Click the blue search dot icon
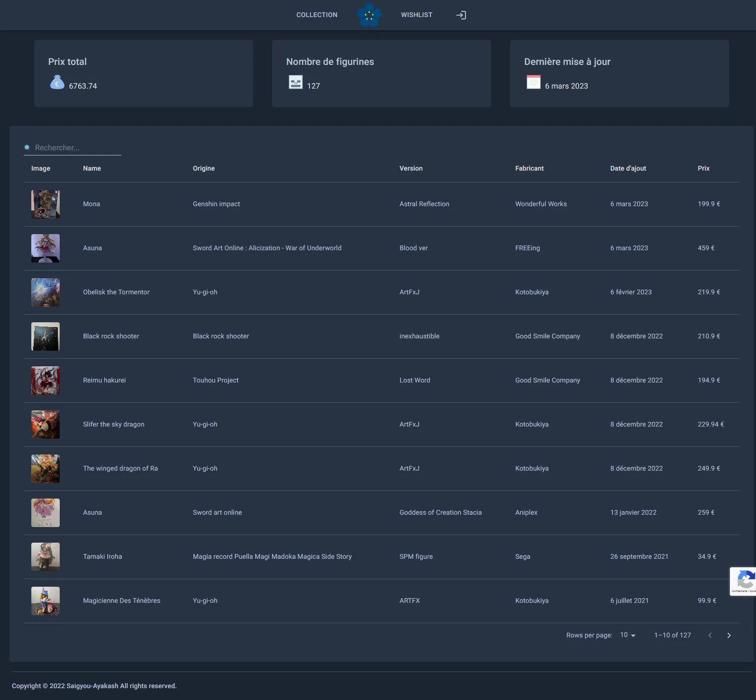Viewport: 756px width, 700px height. 27,147
